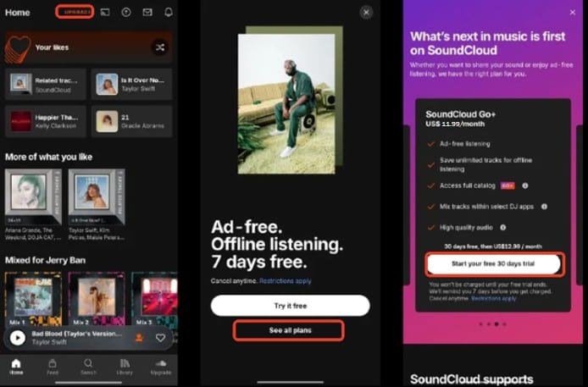The width and height of the screenshot is (588, 387).
Task: Like the Bad Blood track with heart icon
Action: 160,338
